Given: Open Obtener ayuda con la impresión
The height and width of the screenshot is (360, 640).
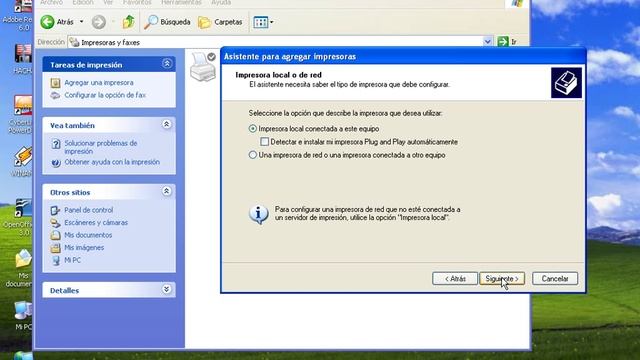Looking at the screenshot, I should (112, 162).
